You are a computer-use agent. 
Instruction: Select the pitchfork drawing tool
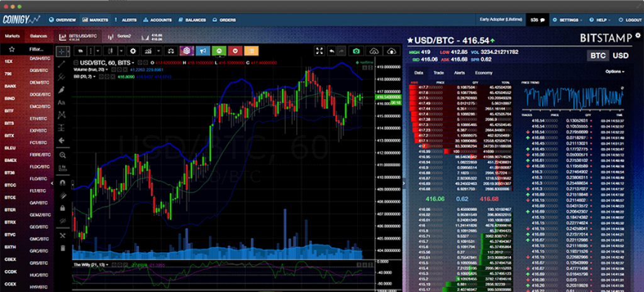pos(62,77)
